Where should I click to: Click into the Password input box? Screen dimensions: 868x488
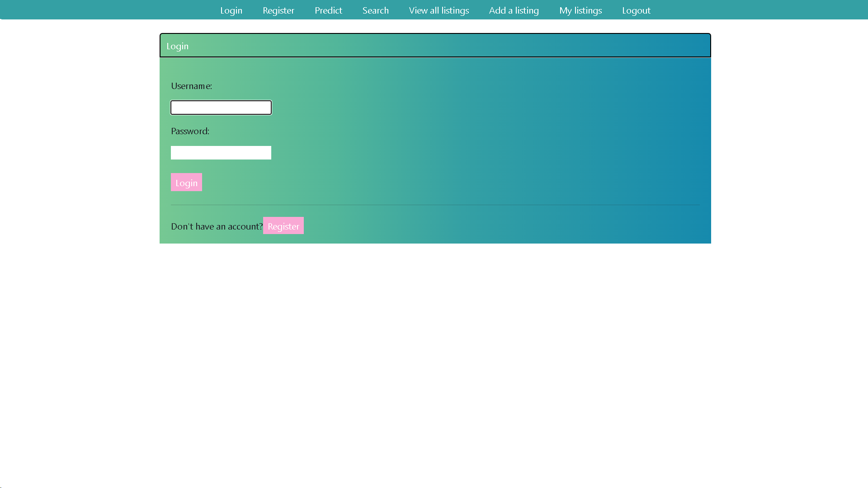click(x=221, y=153)
